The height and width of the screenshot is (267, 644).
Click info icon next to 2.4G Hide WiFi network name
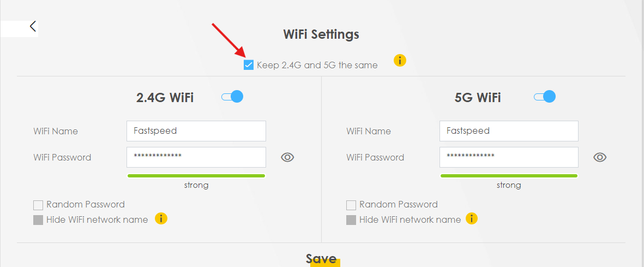click(161, 219)
